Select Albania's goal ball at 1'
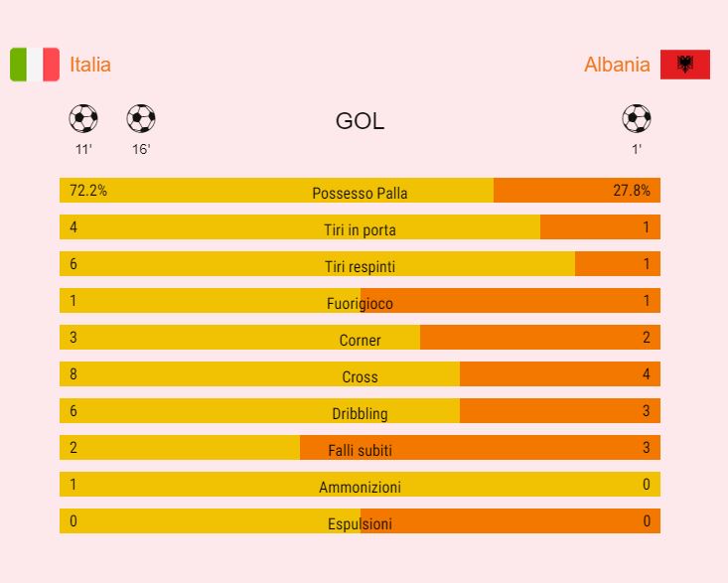 click(x=637, y=118)
